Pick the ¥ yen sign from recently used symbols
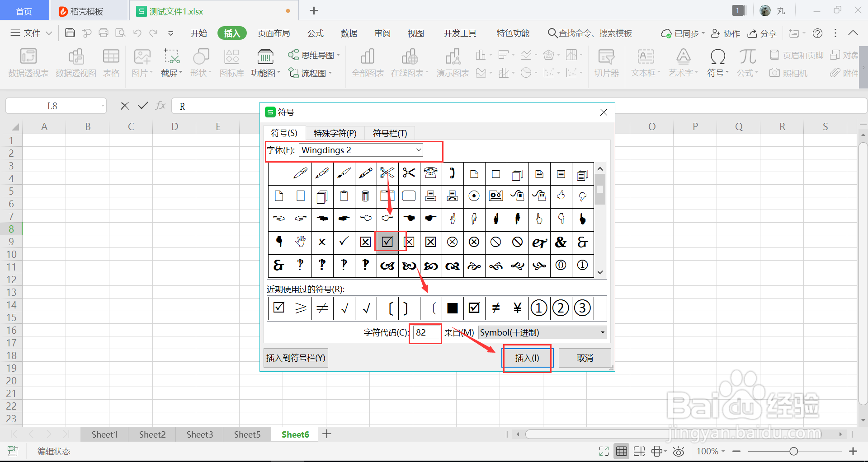868x462 pixels. click(518, 308)
